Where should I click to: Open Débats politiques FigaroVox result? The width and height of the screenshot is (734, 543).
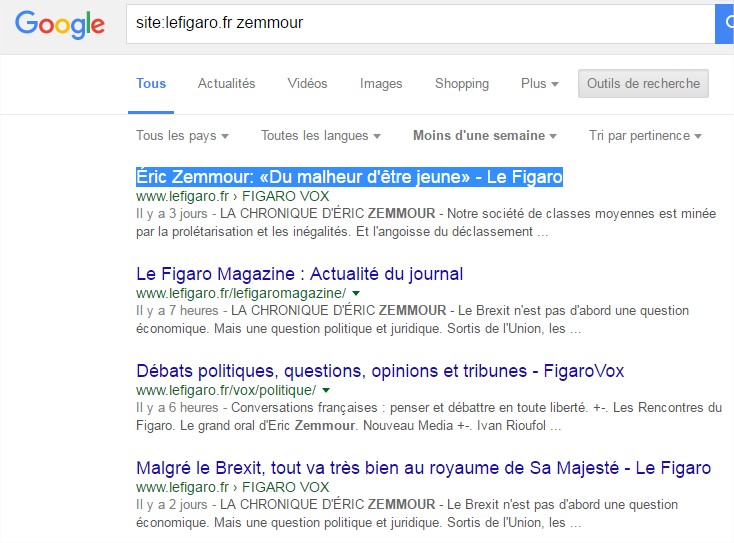click(380, 371)
